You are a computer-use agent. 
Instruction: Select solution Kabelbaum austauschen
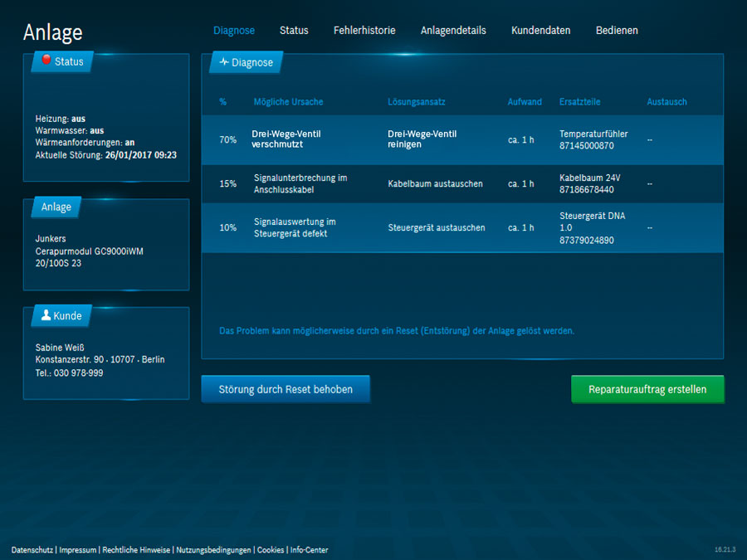click(436, 183)
